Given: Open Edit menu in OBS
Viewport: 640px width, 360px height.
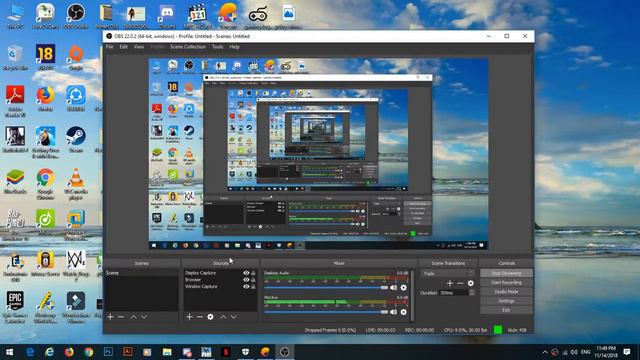Looking at the screenshot, I should point(124,47).
